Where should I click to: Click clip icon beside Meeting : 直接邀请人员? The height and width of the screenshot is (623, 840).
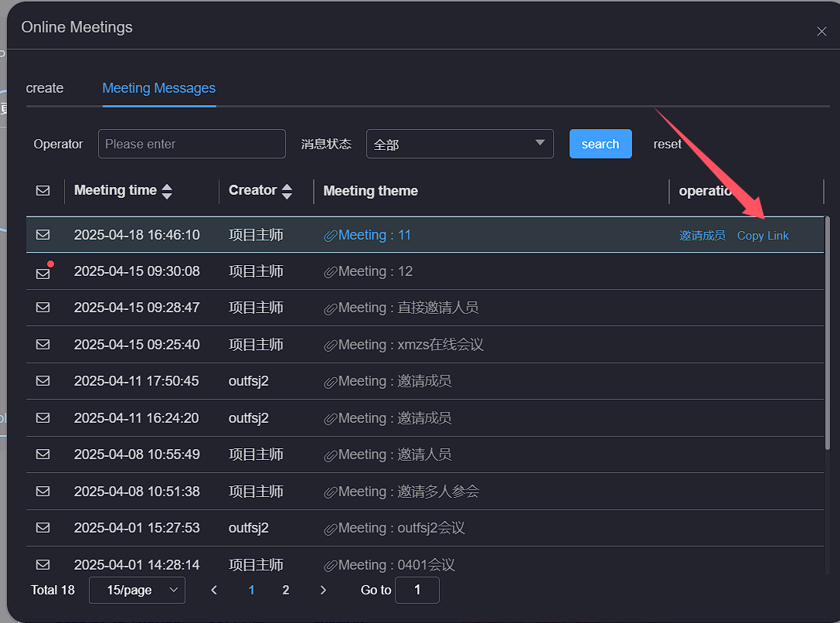point(331,308)
